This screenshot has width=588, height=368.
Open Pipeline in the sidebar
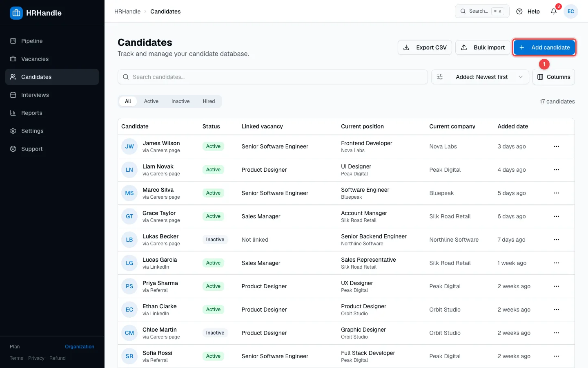click(x=52, y=41)
